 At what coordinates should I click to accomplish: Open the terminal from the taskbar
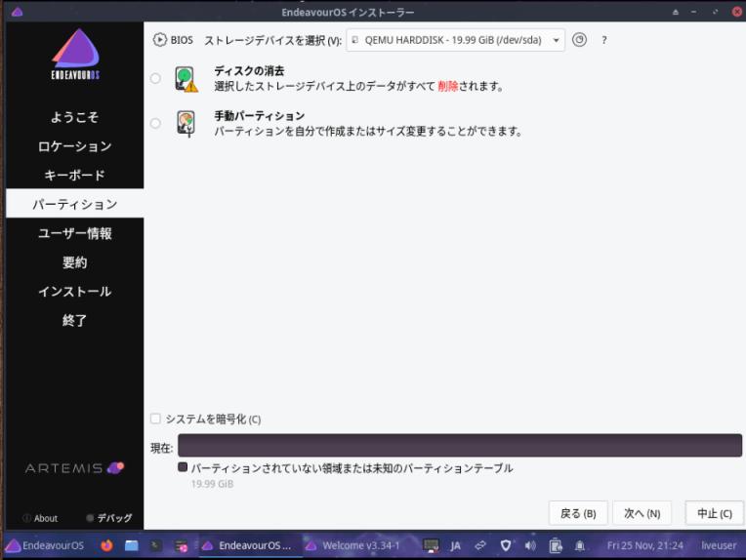coord(155,545)
